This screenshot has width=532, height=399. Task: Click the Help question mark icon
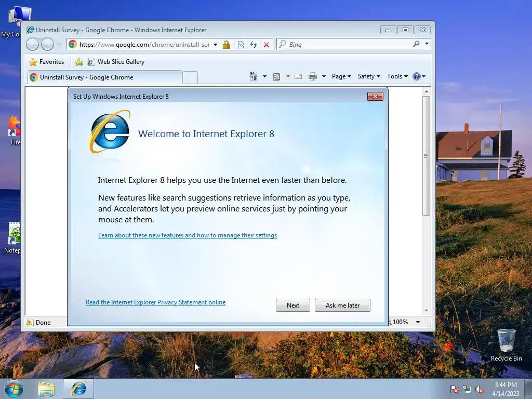[417, 76]
